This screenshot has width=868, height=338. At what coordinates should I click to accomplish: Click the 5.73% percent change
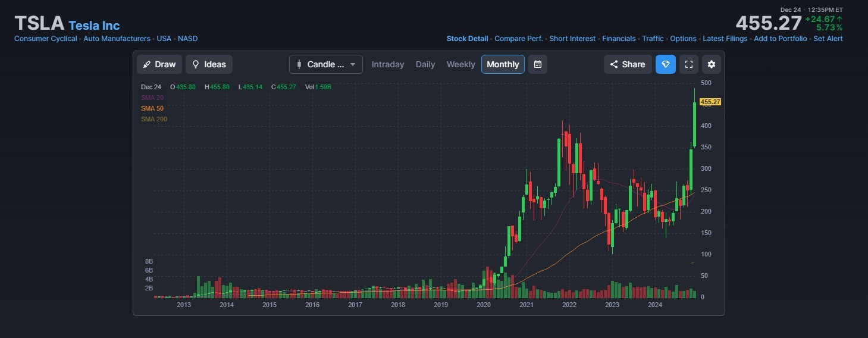click(829, 28)
